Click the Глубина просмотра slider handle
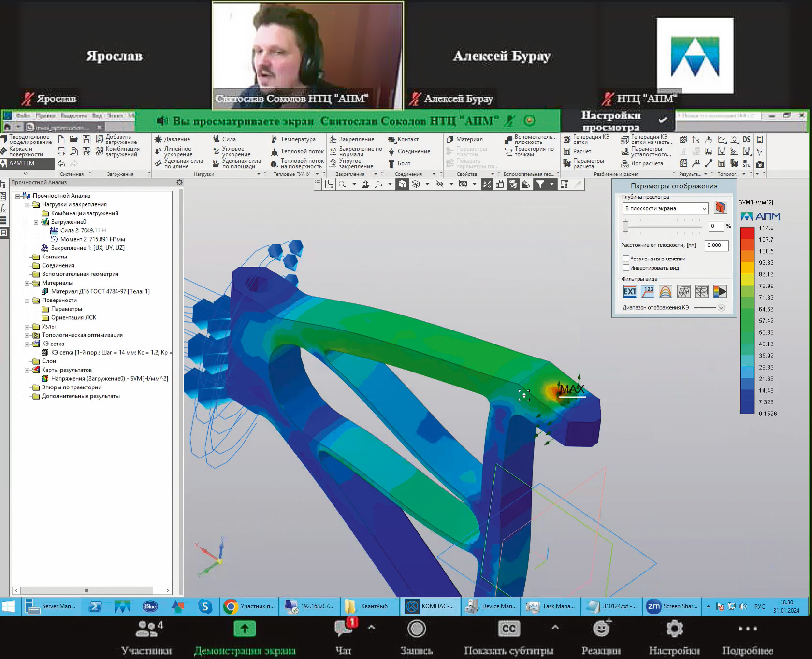Image resolution: width=812 pixels, height=659 pixels. [625, 226]
